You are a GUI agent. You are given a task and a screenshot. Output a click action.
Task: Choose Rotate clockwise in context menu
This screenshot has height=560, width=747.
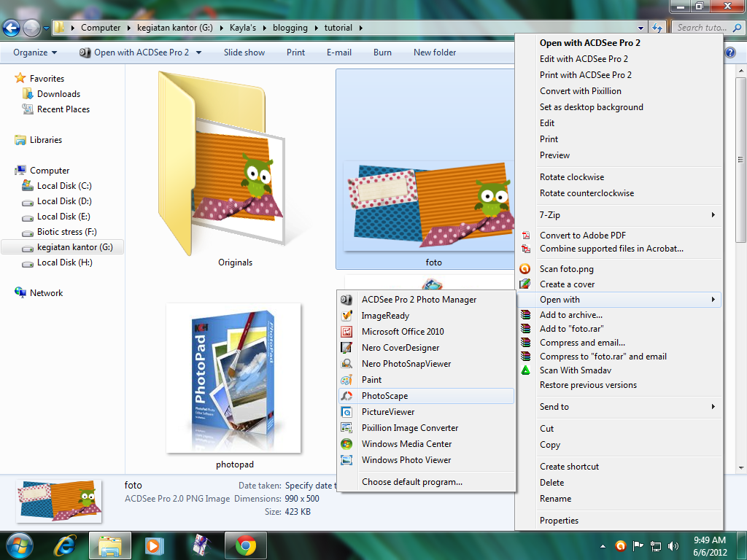572,177
